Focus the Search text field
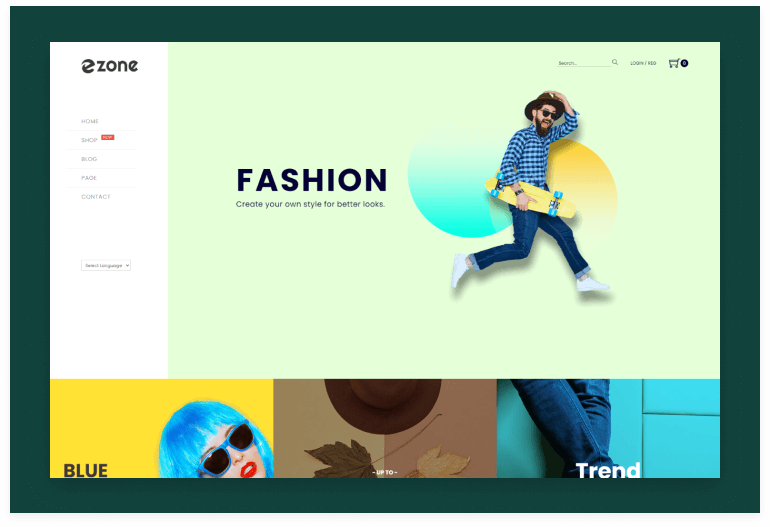The width and height of the screenshot is (770, 527). pyautogui.click(x=583, y=63)
